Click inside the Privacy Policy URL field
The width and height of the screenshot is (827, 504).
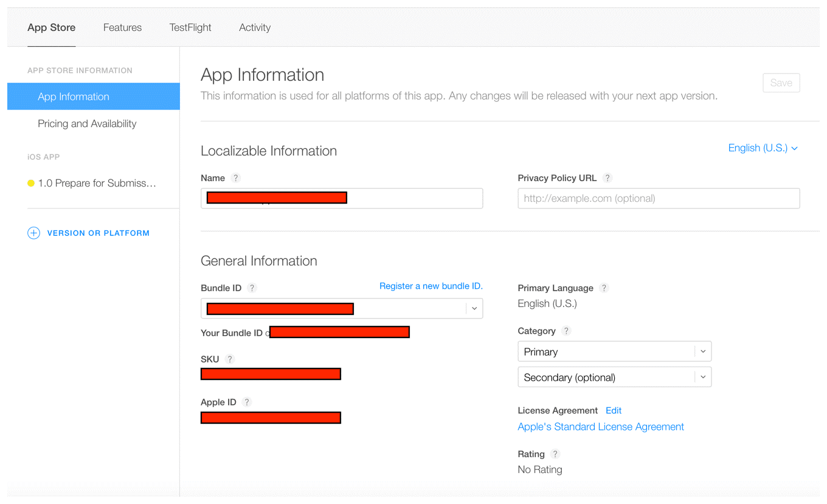pyautogui.click(x=659, y=198)
